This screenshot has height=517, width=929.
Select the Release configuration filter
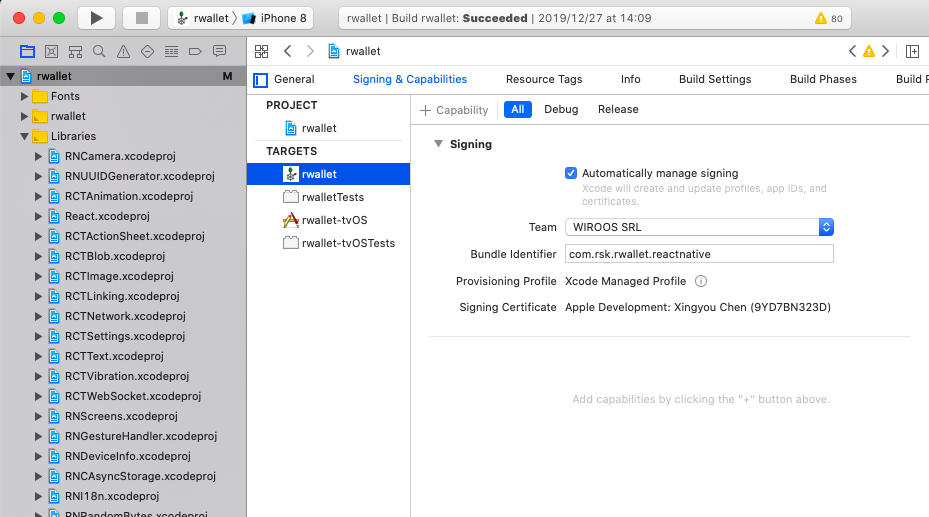coord(618,110)
